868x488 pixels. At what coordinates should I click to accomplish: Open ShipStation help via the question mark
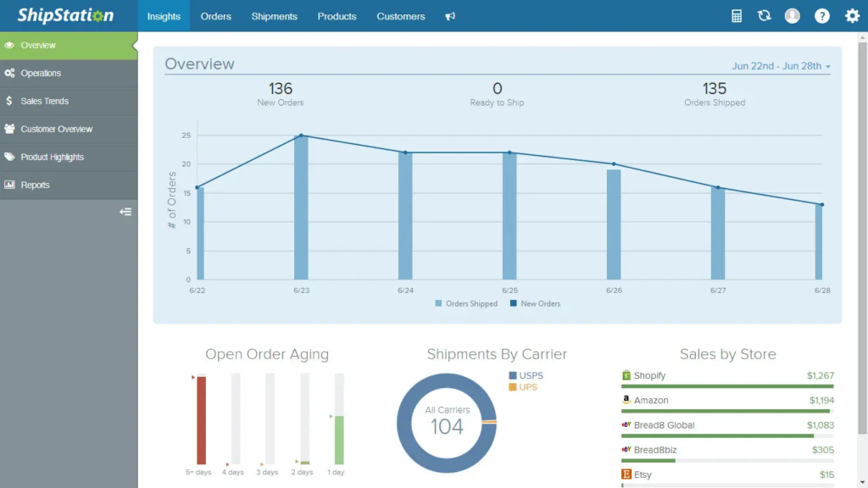coord(821,15)
